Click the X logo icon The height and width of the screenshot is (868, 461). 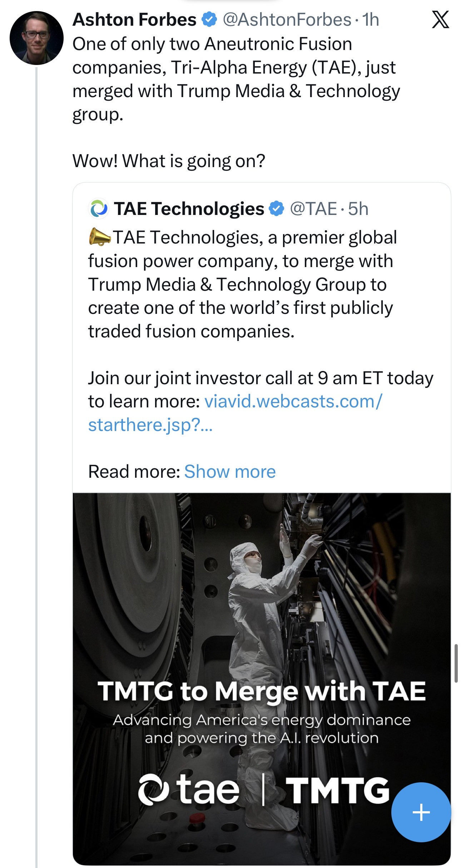440,20
